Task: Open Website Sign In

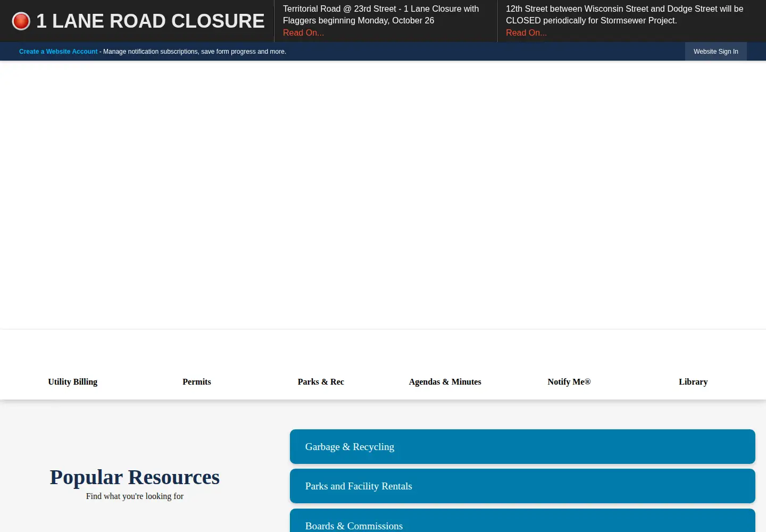Action: (715, 52)
